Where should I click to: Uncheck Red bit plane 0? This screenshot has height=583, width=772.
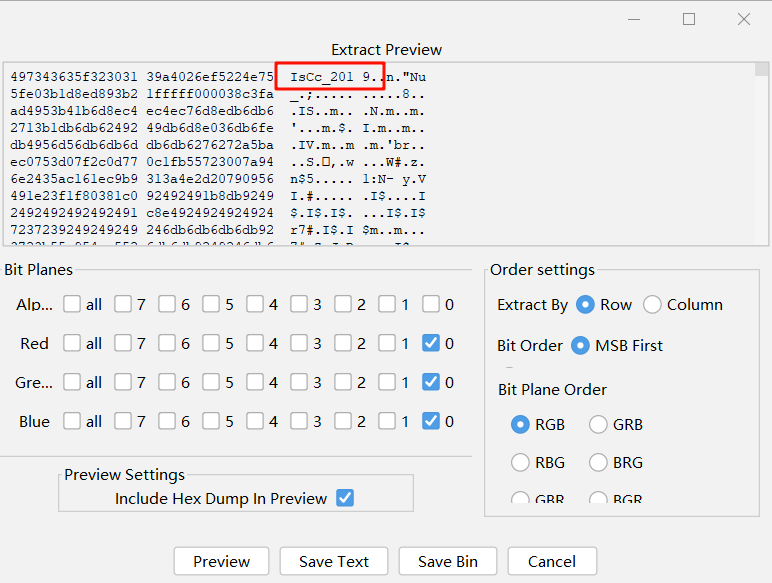click(x=431, y=343)
